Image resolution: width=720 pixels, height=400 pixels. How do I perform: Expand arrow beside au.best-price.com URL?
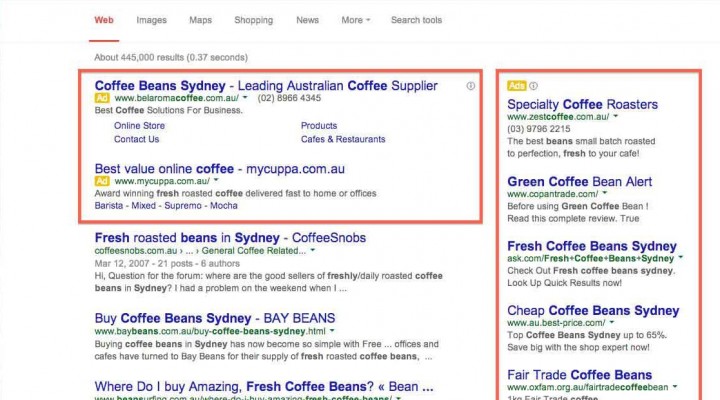612,322
